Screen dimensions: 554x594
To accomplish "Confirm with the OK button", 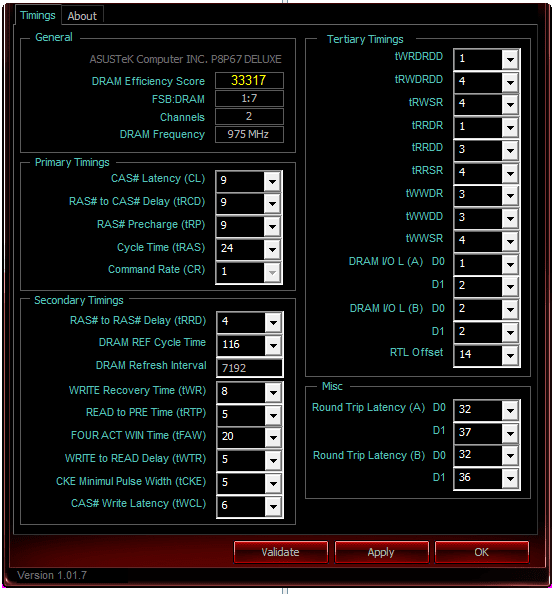I will tap(482, 552).
